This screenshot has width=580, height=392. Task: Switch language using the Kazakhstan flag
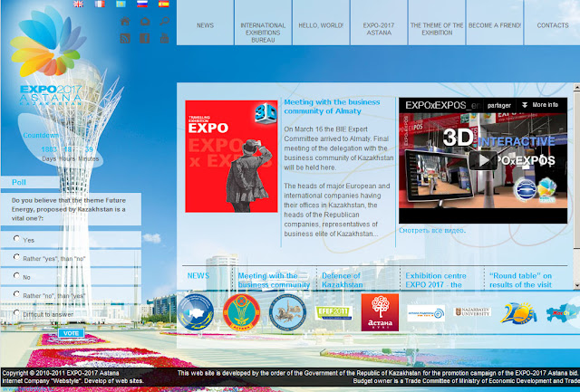[x=121, y=4]
